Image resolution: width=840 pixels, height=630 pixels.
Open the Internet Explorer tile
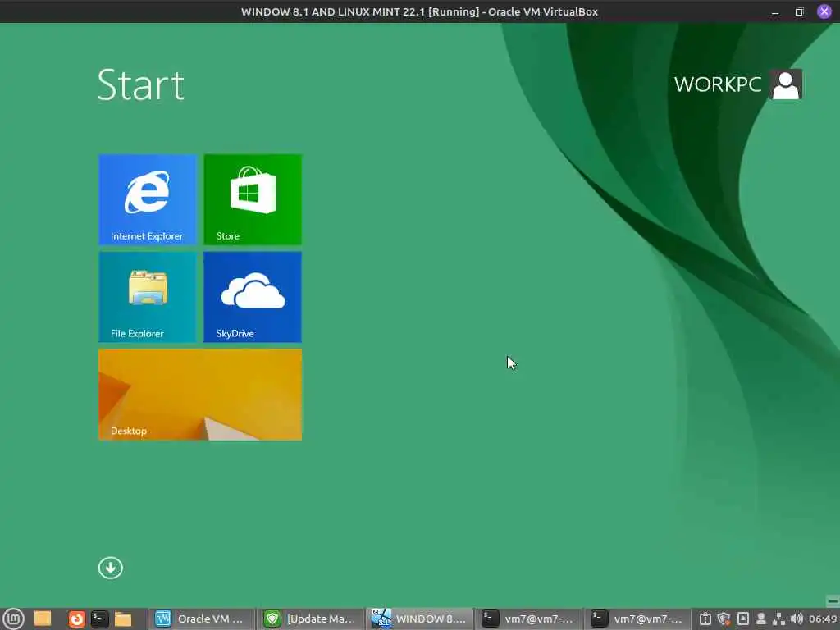coord(148,199)
